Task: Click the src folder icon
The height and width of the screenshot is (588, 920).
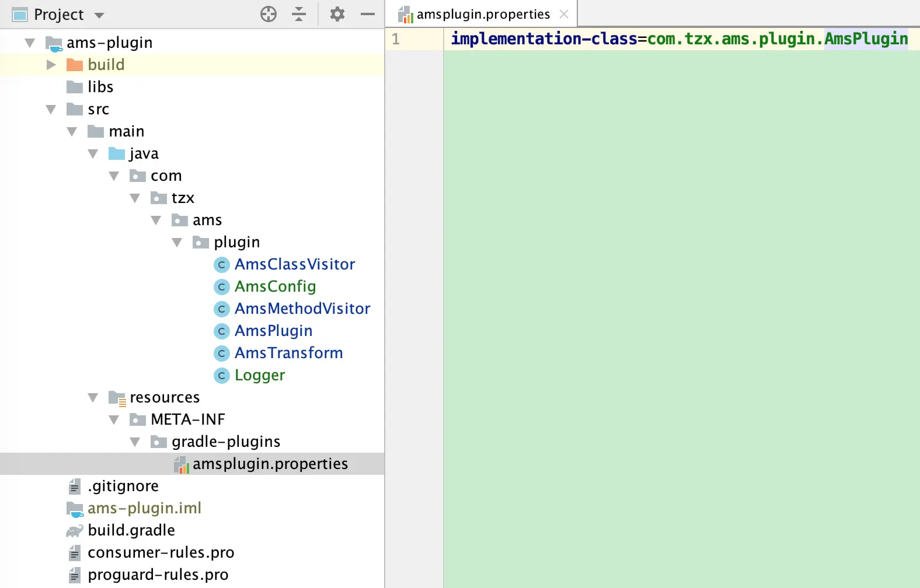Action: pyautogui.click(x=75, y=109)
